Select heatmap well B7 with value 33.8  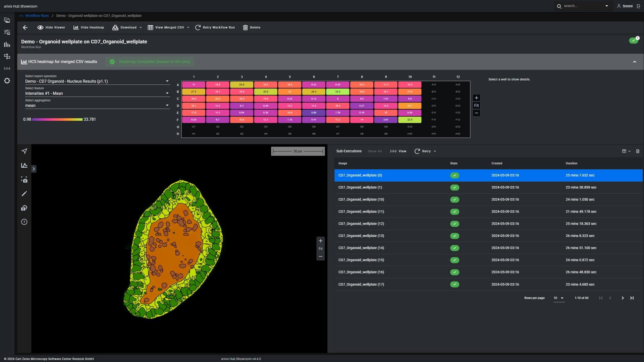coord(338,92)
